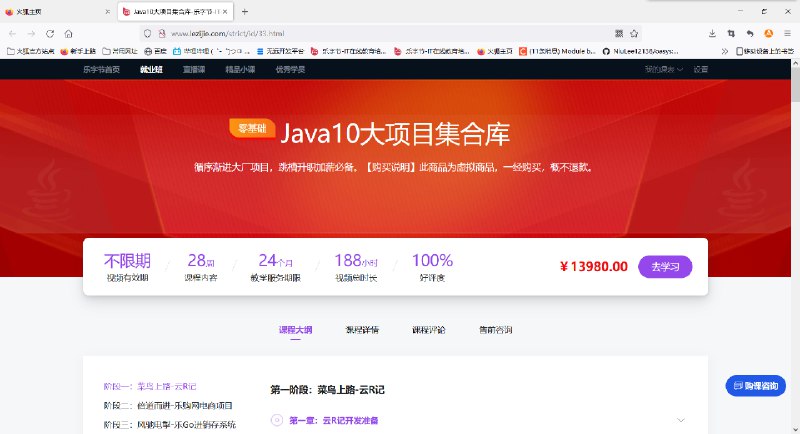Open 设置 in the site header
This screenshot has width=800, height=434.
(x=701, y=69)
